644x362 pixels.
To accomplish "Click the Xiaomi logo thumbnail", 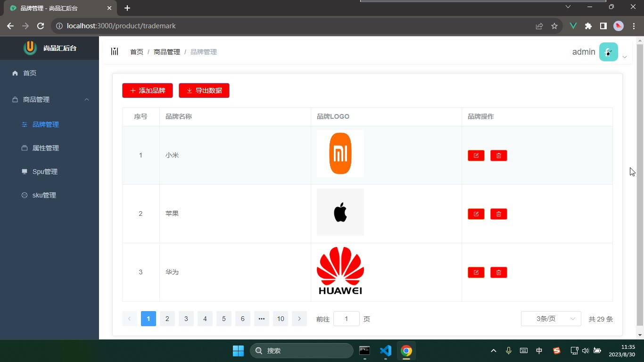I will click(x=340, y=154).
